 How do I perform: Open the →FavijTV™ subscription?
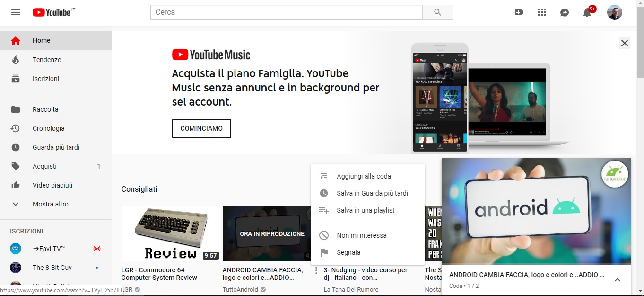pyautogui.click(x=56, y=249)
